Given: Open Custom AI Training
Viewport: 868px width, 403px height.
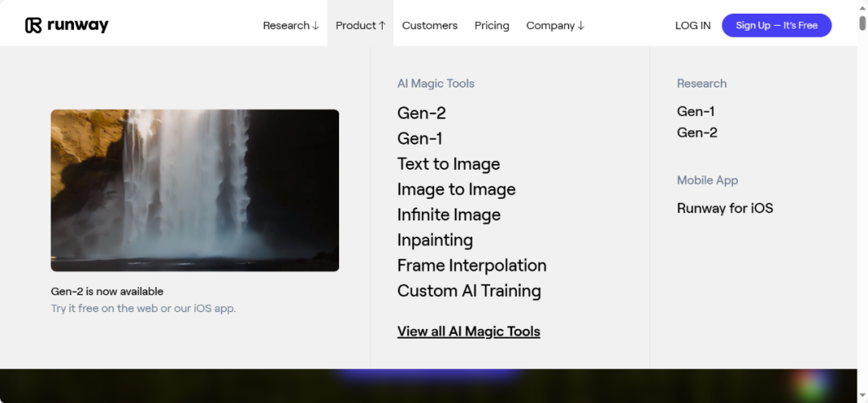Looking at the screenshot, I should (469, 291).
